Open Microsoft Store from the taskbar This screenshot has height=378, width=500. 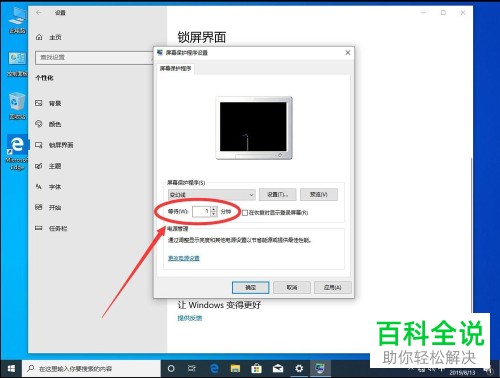click(x=256, y=369)
